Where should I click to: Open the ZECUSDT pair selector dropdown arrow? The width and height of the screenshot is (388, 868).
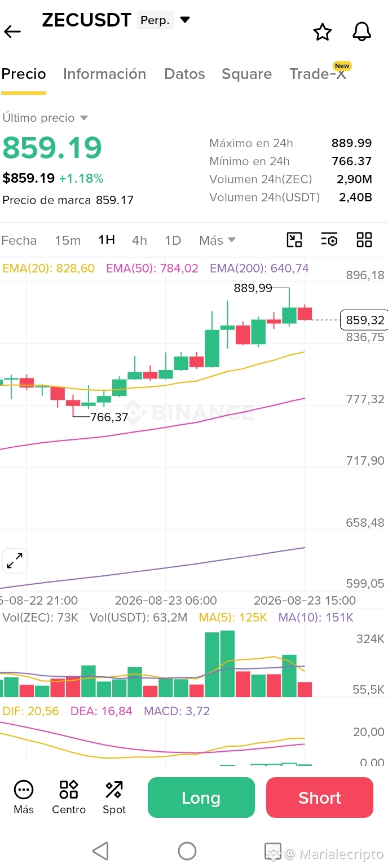coord(185,20)
